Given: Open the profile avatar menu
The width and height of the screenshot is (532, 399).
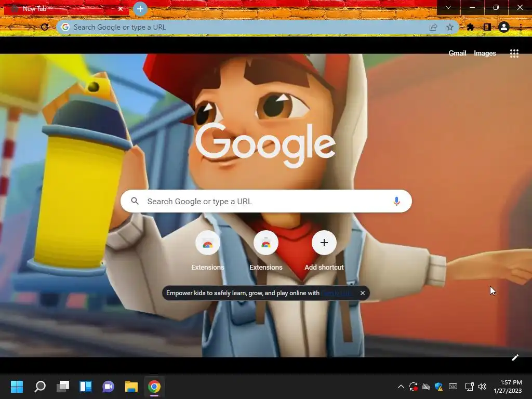Looking at the screenshot, I should tap(504, 27).
